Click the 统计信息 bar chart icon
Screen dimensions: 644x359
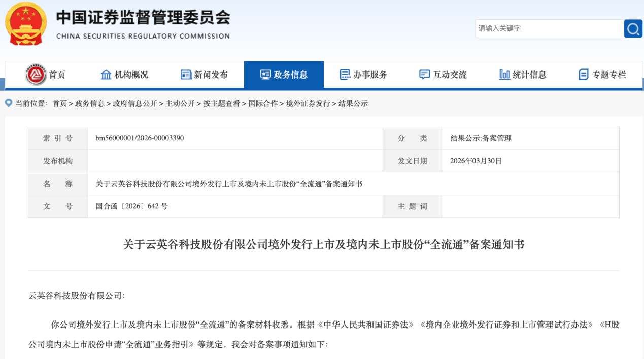[x=504, y=74]
